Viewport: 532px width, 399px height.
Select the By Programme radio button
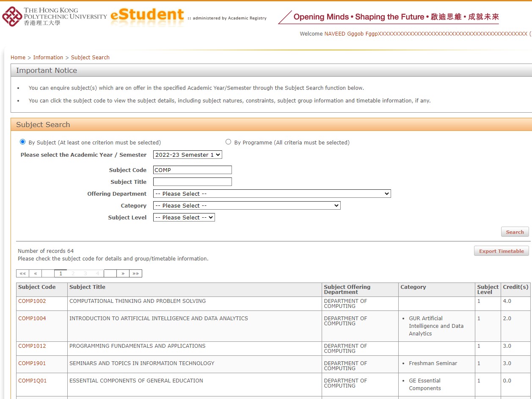228,141
